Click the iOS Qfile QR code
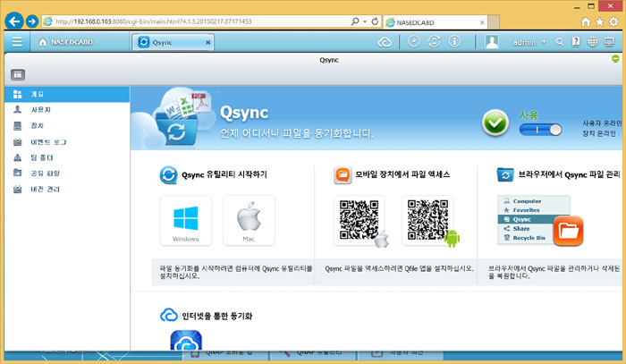The image size is (626, 364). click(360, 220)
